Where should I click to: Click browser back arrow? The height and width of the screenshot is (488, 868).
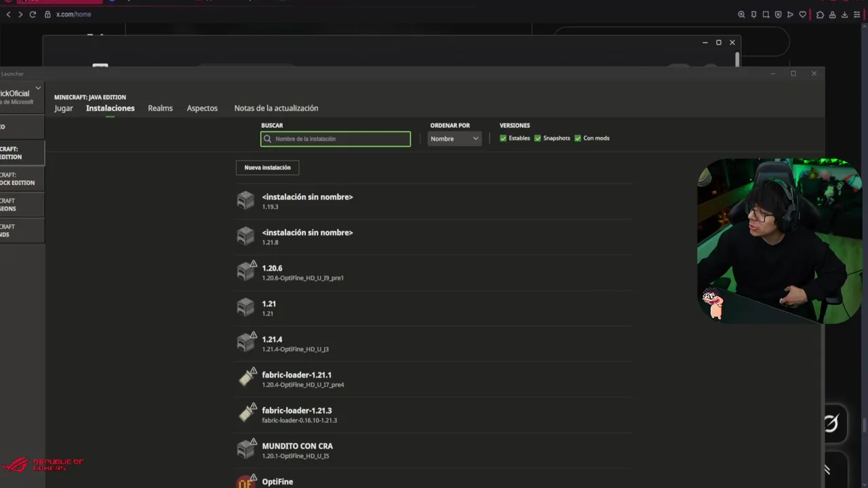pyautogui.click(x=8, y=14)
